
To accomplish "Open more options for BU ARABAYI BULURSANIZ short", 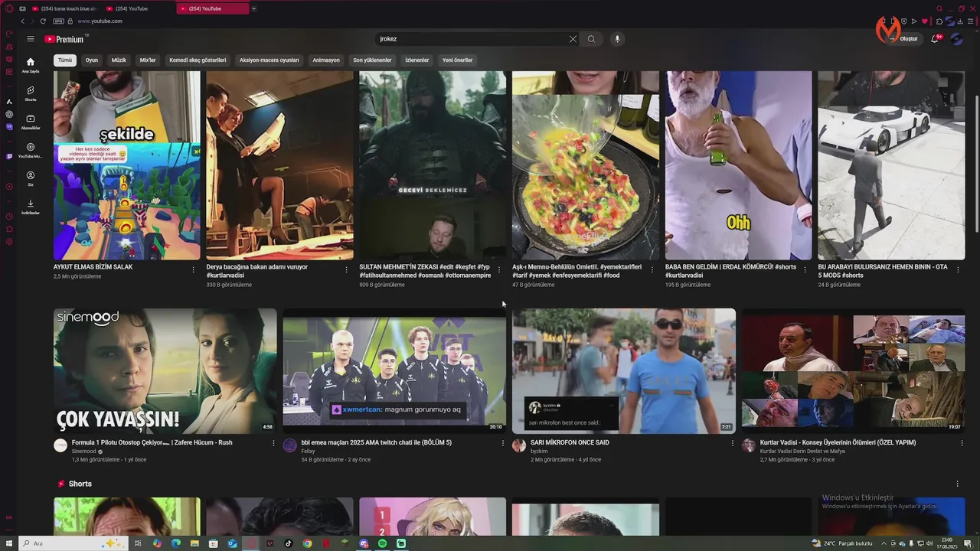I will [958, 269].
